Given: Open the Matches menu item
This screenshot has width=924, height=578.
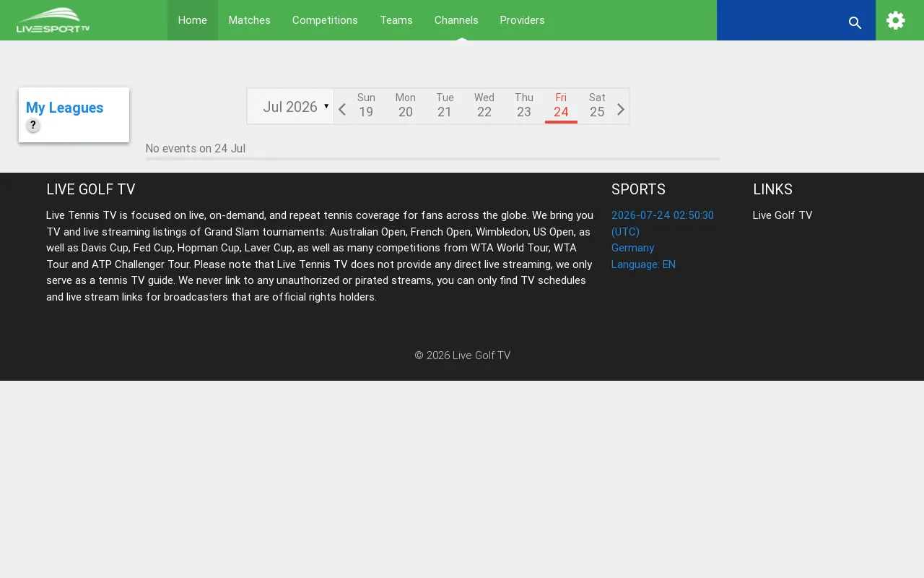Looking at the screenshot, I should [x=250, y=20].
